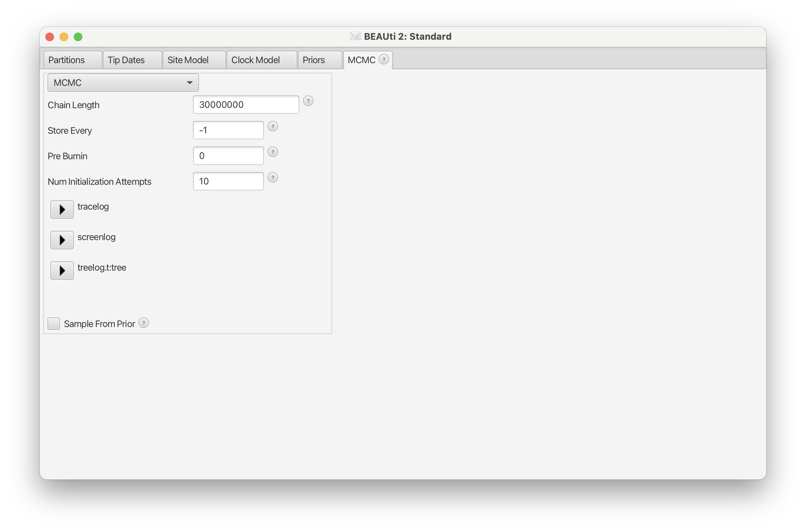Expand the treelog.t:tree section

pyautogui.click(x=62, y=271)
